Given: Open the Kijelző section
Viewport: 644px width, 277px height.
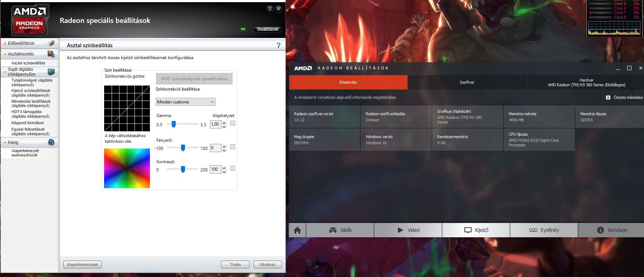Looking at the screenshot, I should pos(476,230).
